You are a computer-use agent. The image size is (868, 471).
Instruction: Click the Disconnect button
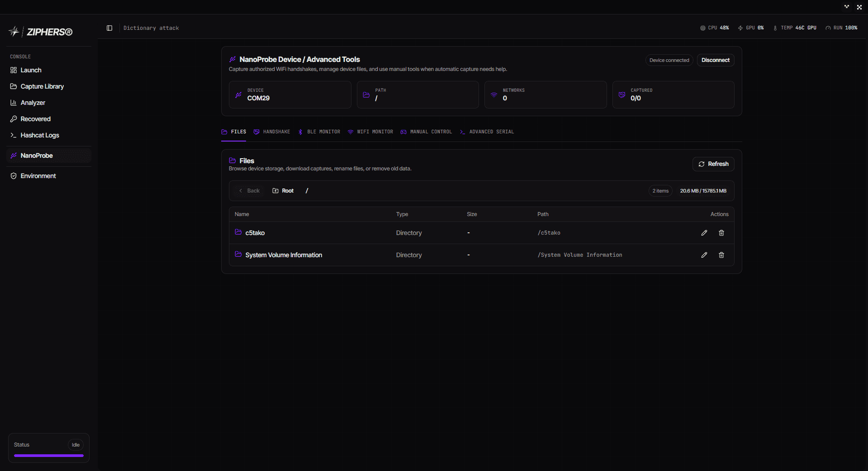(716, 60)
